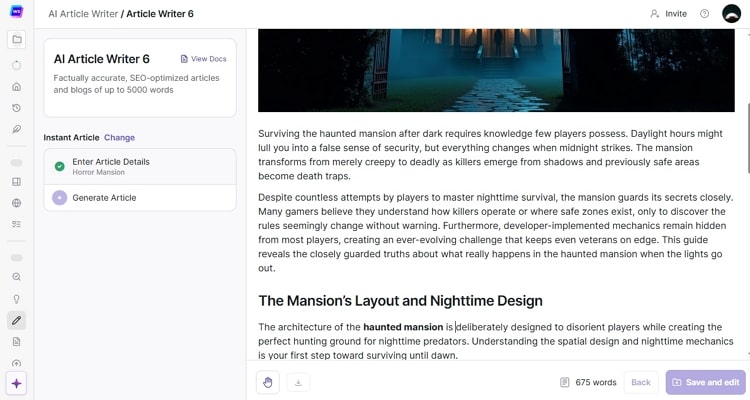
Task: Click the Invite button
Action: (669, 14)
